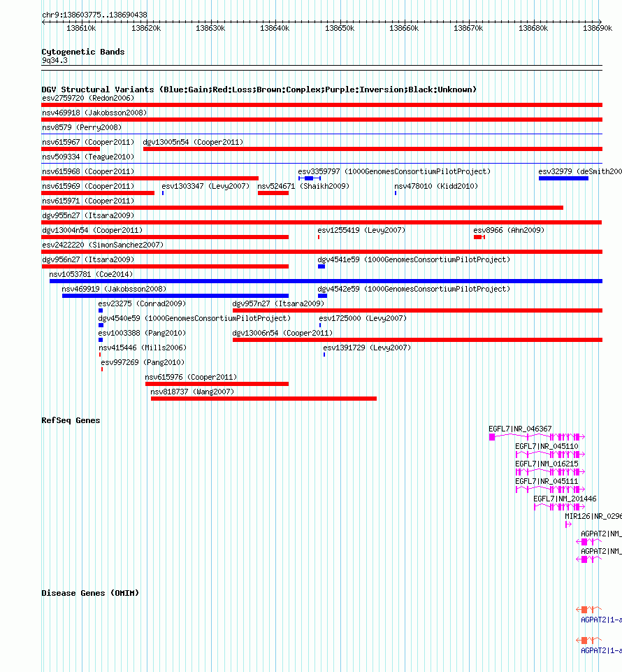Image resolution: width=622 pixels, height=672 pixels.
Task: Click the nsv1053781 (Coe2014) blue bar
Action: (x=326, y=281)
